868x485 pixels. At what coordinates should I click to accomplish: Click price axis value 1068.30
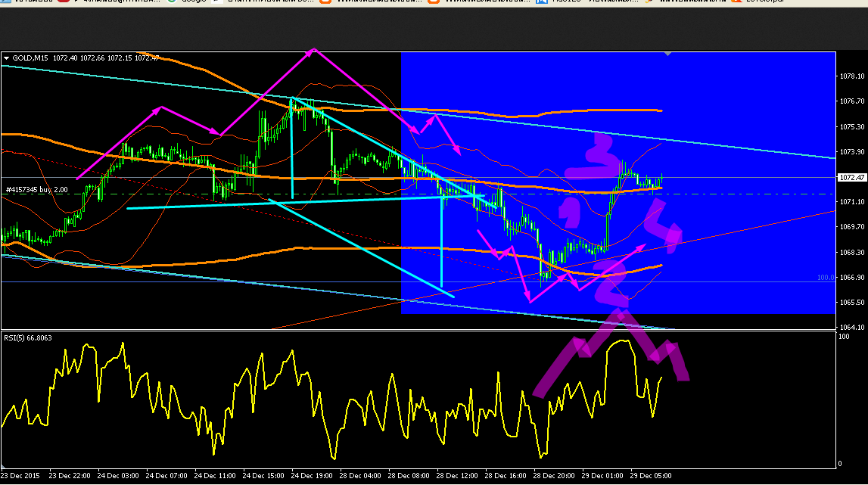click(852, 253)
